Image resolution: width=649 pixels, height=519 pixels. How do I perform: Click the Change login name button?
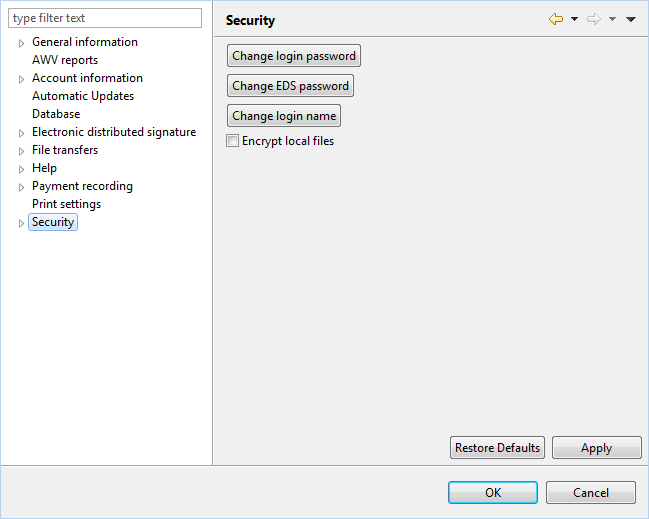click(284, 116)
